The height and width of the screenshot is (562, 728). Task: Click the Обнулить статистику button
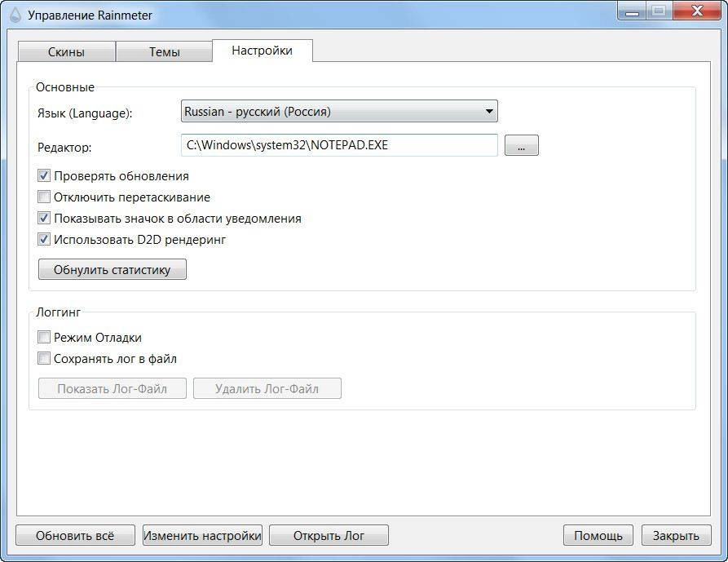click(113, 269)
